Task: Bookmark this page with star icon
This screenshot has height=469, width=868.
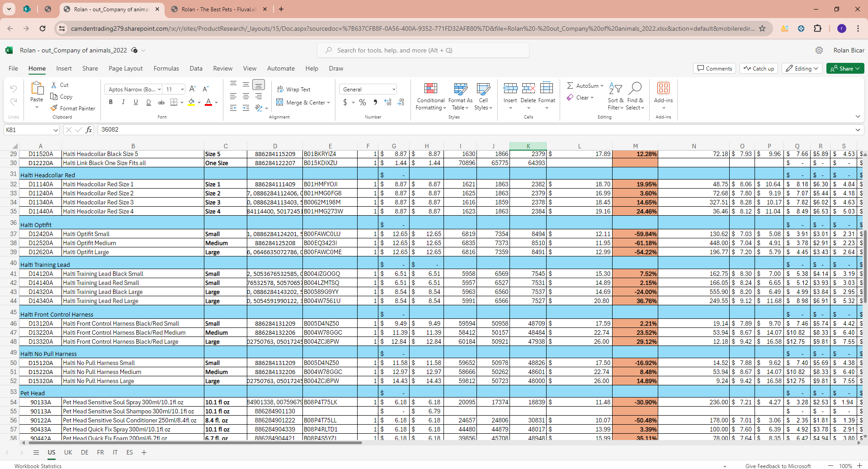Action: click(x=762, y=28)
